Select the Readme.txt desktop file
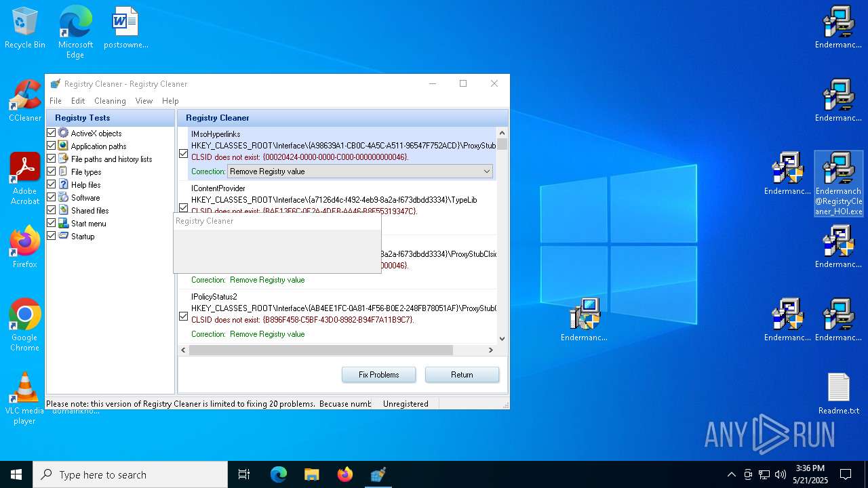Viewport: 868px width, 488px height. tap(838, 394)
